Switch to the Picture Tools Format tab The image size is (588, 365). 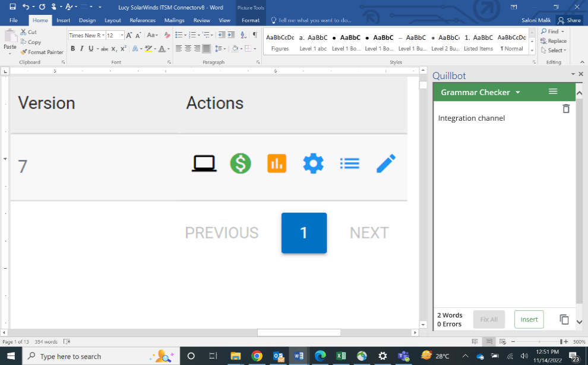[251, 20]
